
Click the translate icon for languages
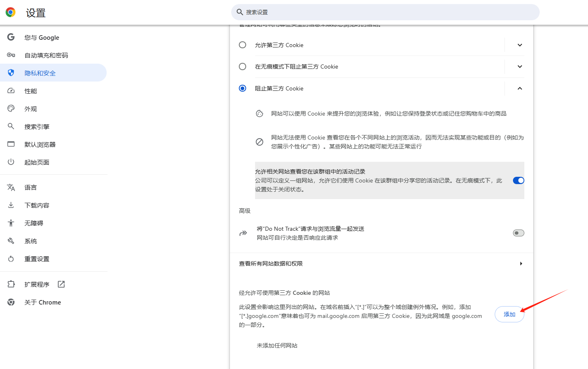click(11, 187)
